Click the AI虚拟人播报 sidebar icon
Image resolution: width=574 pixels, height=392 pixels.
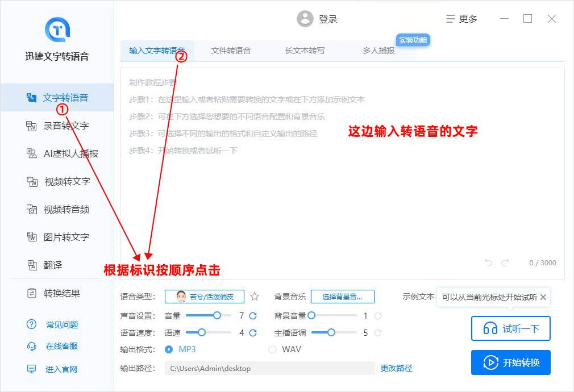31,153
